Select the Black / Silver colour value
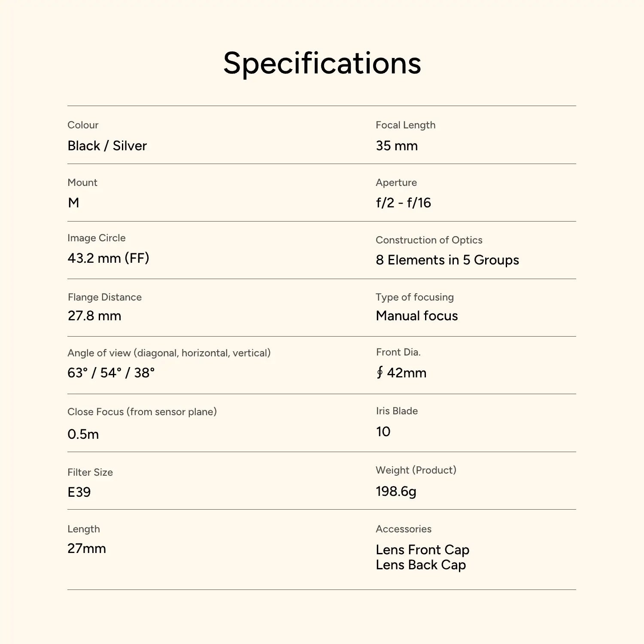The image size is (644, 644). tap(107, 146)
